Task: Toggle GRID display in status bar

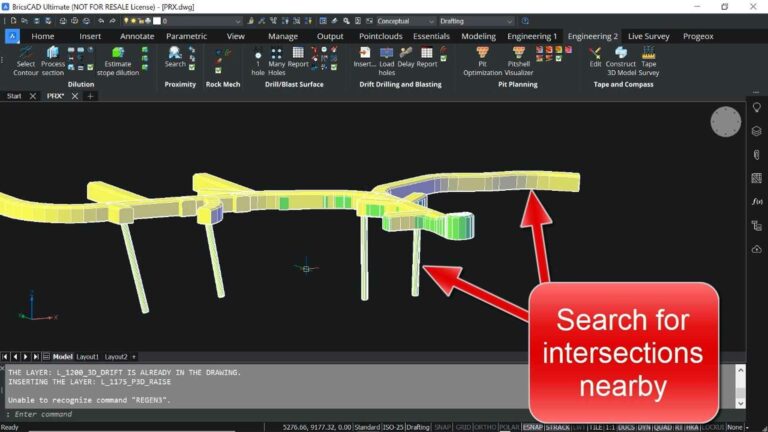Action: tap(463, 427)
